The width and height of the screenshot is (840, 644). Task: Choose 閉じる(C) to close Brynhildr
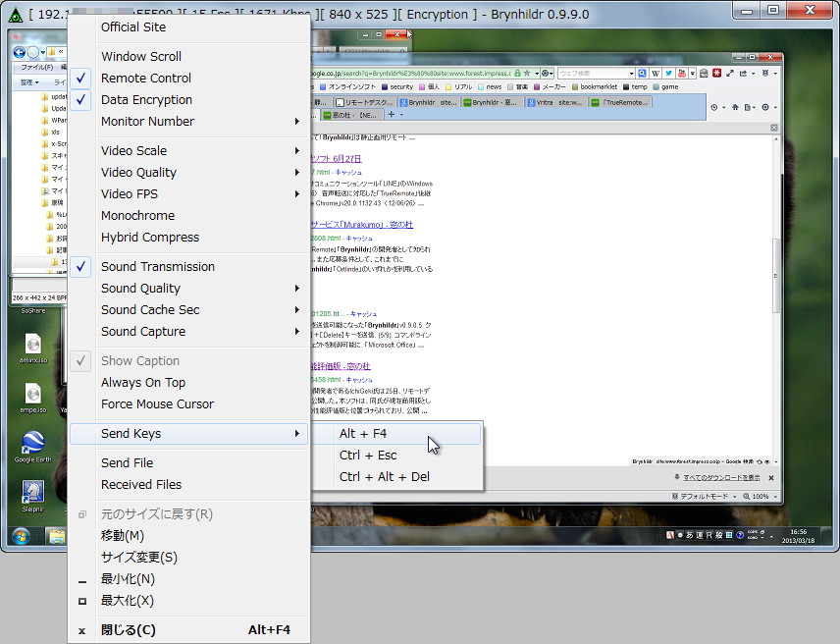click(x=188, y=629)
